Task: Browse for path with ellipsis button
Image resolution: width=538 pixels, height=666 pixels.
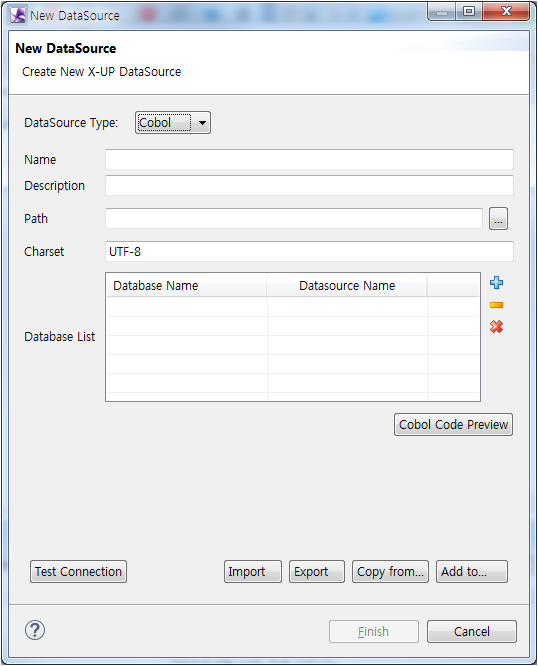Action: point(498,219)
